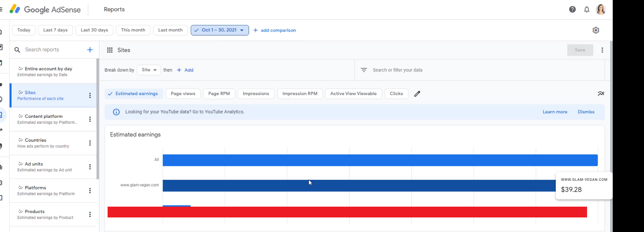644x232 pixels.
Task: Open three-dot menu for Platforms report
Action: pyautogui.click(x=90, y=191)
